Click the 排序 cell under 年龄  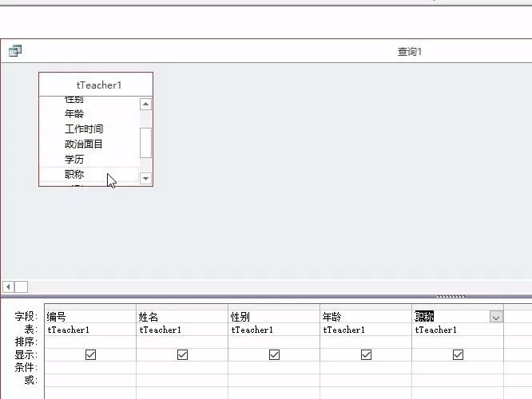coord(366,342)
